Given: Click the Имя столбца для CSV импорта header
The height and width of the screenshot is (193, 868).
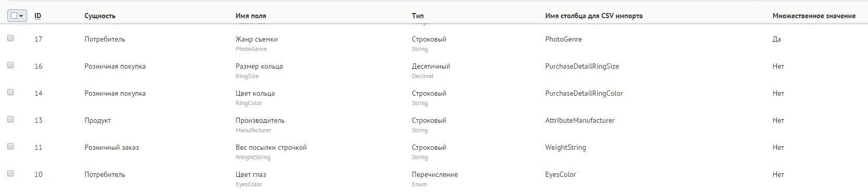Looking at the screenshot, I should (594, 16).
